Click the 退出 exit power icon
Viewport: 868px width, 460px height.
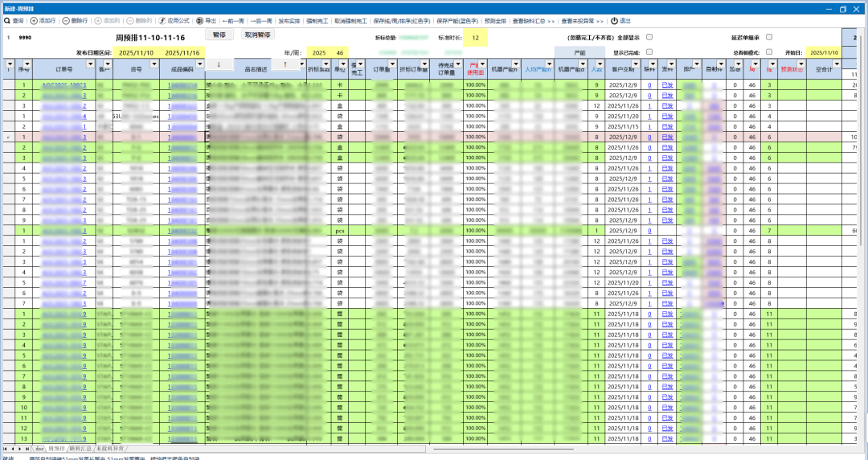point(614,20)
